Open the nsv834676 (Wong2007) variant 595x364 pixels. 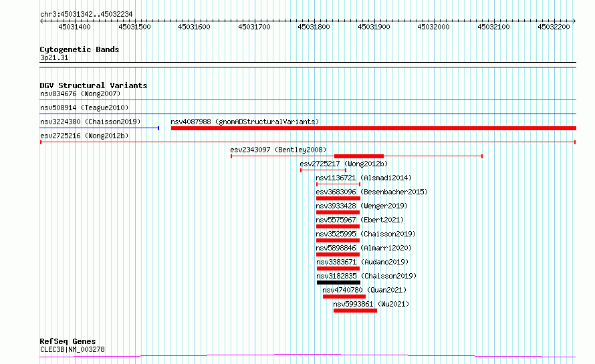pyautogui.click(x=80, y=94)
